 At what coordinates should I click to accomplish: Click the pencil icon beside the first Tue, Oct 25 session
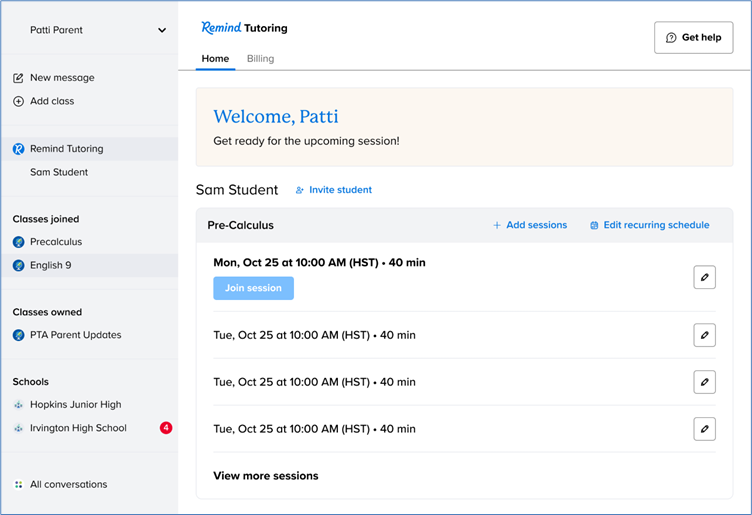coord(705,335)
